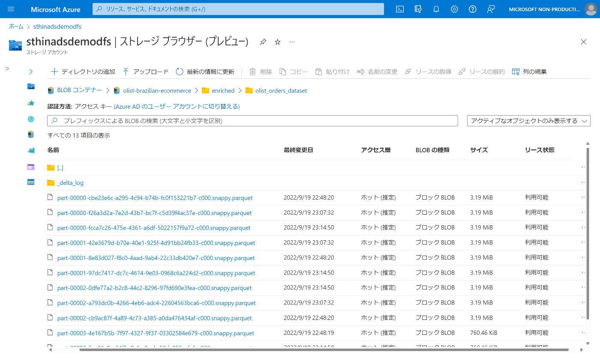
Task: Click リースの取得 in toolbar
Action: coord(428,72)
